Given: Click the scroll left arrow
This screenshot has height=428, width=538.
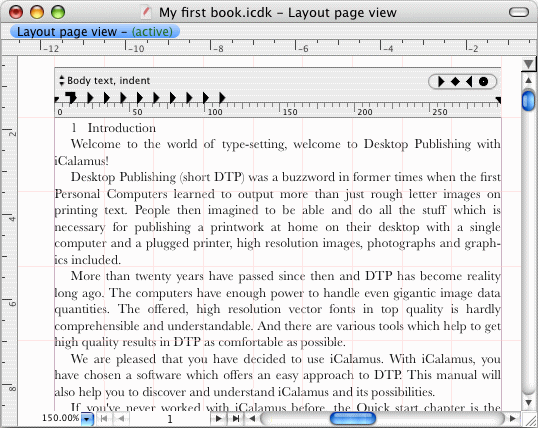Looking at the screenshot, I should [252, 418].
